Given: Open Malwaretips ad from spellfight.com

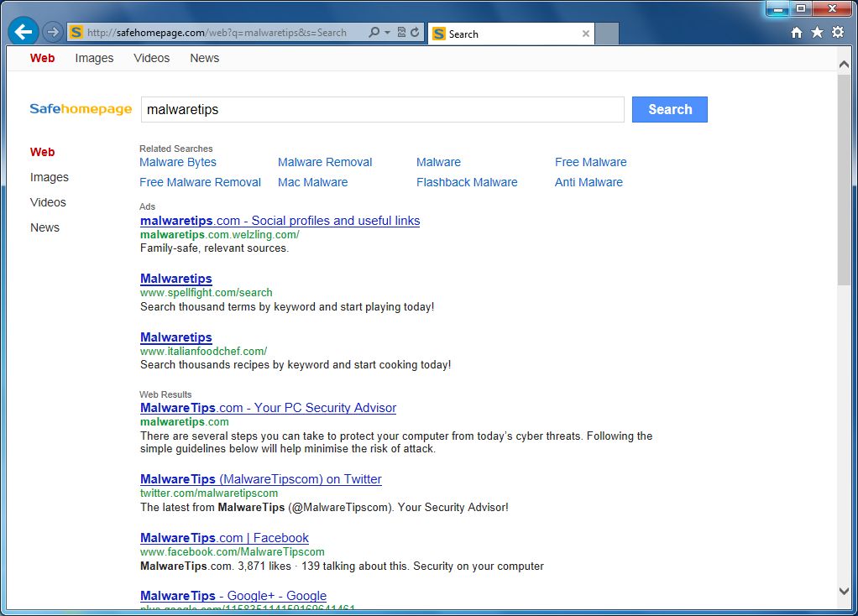Looking at the screenshot, I should 176,279.
